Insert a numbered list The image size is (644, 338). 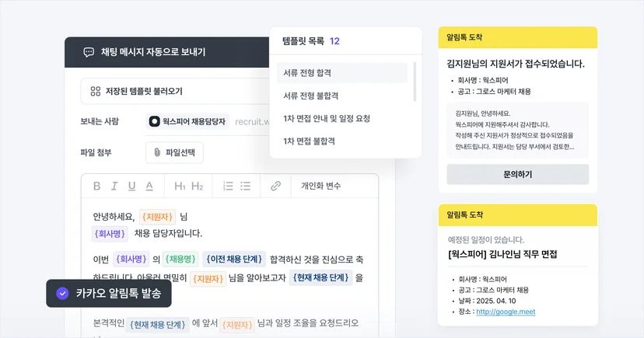coord(228,186)
